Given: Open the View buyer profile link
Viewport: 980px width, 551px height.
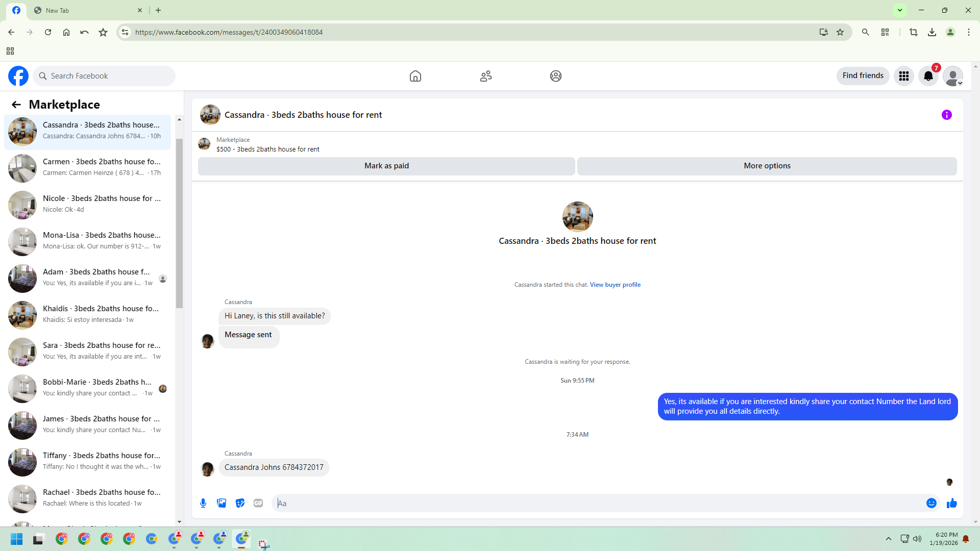Looking at the screenshot, I should coord(615,285).
